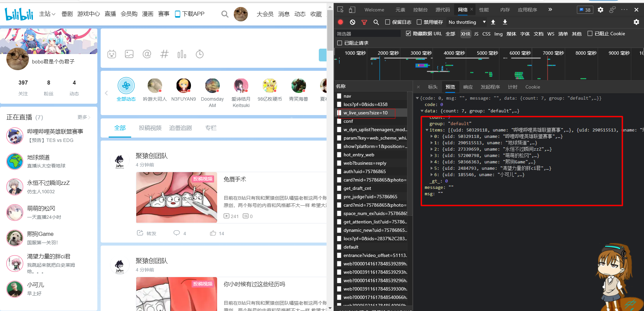This screenshot has width=644, height=311.
Task: Click the comment icon with 4 replies
Action: (177, 233)
